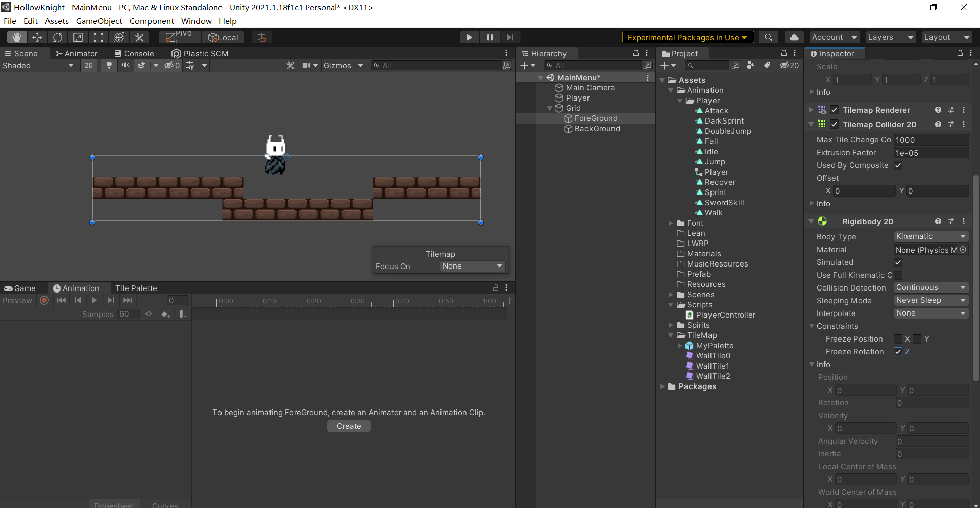This screenshot has height=508, width=980.
Task: Switch to the Animator tab
Action: point(77,53)
